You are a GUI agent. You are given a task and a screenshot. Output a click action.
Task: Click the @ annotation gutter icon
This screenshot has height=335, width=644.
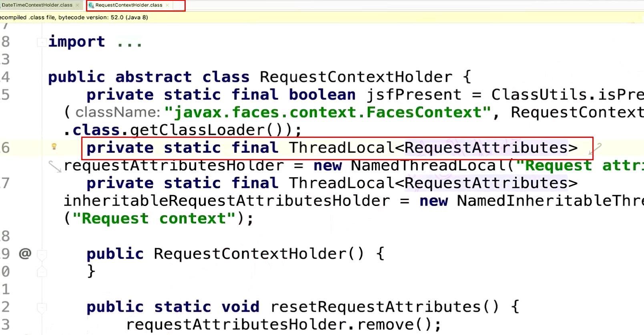25,254
